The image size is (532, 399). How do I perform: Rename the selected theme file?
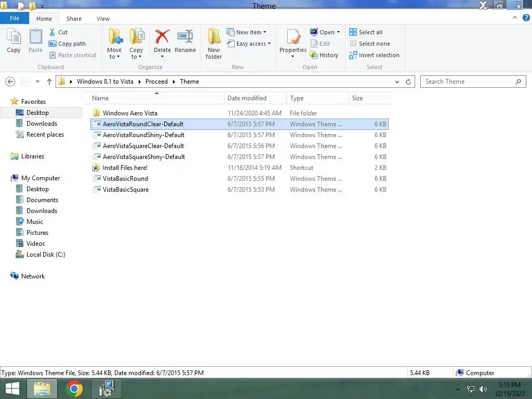tap(185, 41)
